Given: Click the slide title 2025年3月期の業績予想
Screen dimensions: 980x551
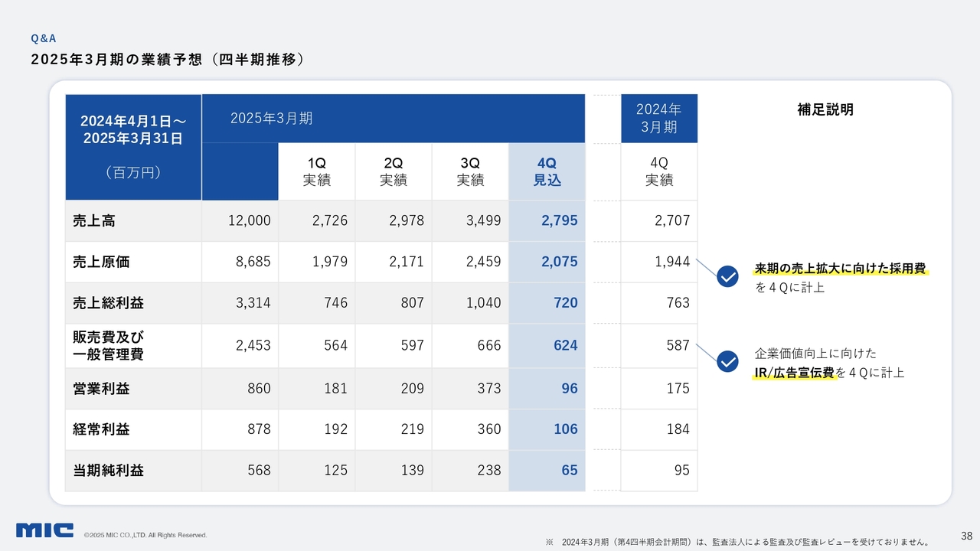Looking at the screenshot, I should tap(167, 60).
